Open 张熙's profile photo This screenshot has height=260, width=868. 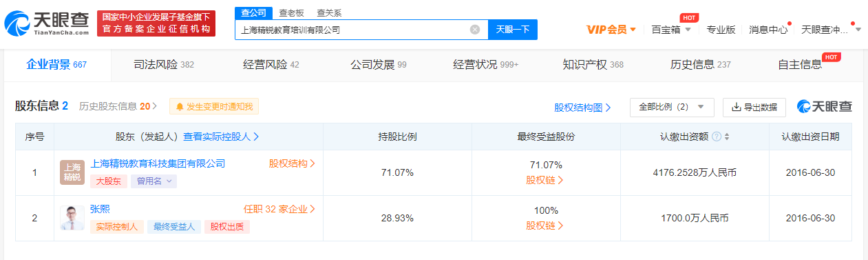tap(72, 218)
